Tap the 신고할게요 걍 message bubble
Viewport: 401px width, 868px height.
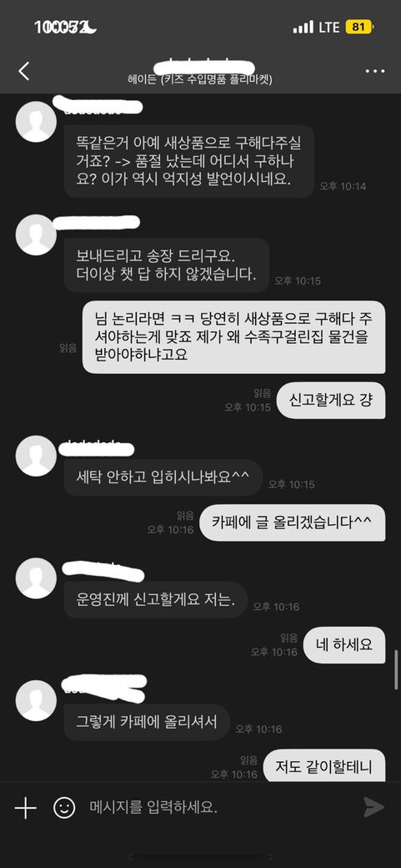329,401
